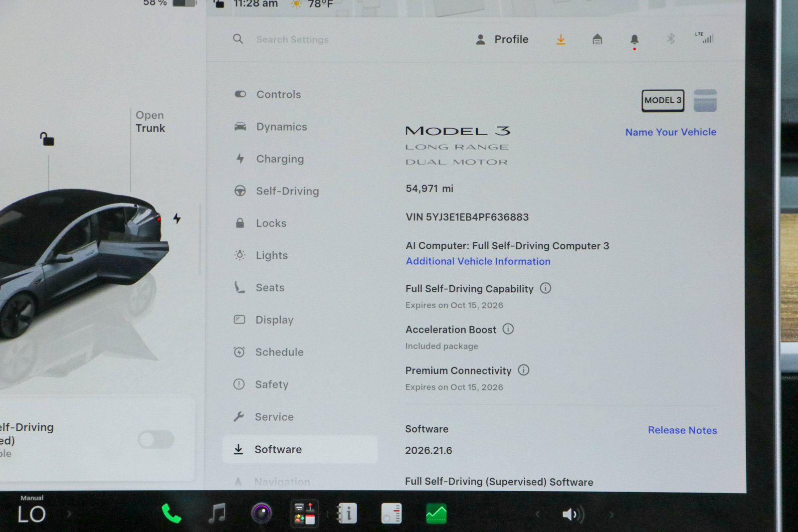The width and height of the screenshot is (798, 532).
Task: Show info for Full Self-Driving Capability
Action: 546,288
